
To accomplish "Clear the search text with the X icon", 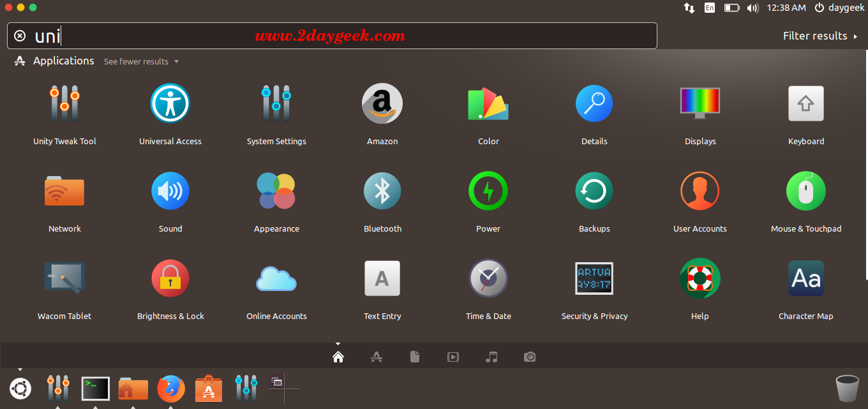I will click(20, 36).
